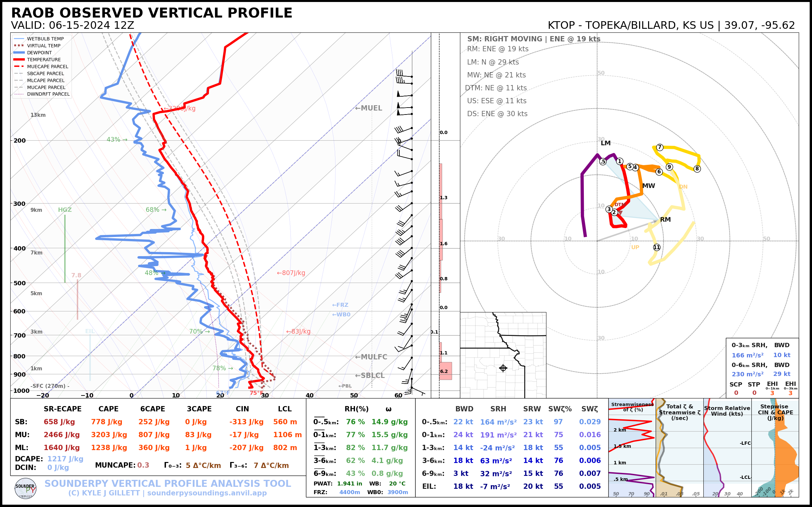Click hodograph height marker 3
Viewport: 812px width, 507px height.
[x=609, y=209]
